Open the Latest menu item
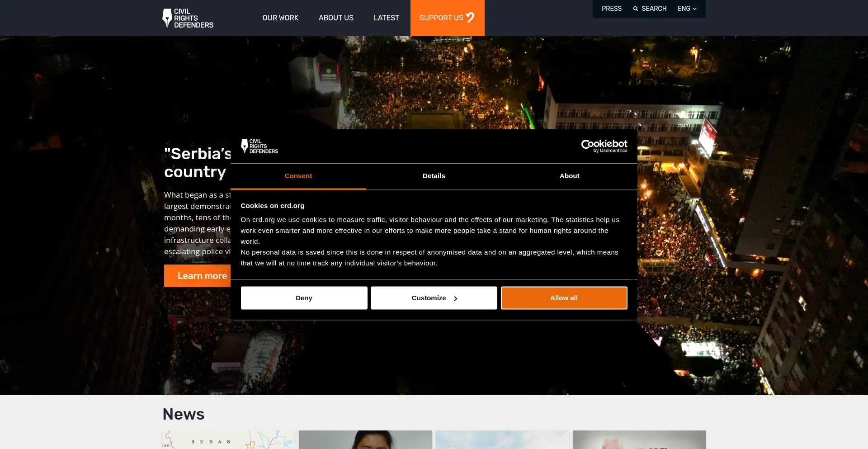This screenshot has width=868, height=449. [x=386, y=18]
